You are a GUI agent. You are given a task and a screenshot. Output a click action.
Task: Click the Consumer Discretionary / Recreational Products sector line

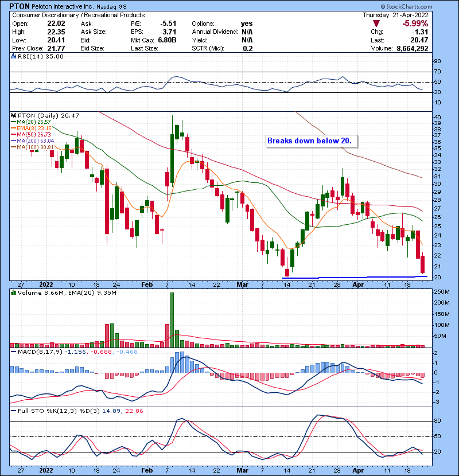pyautogui.click(x=79, y=15)
